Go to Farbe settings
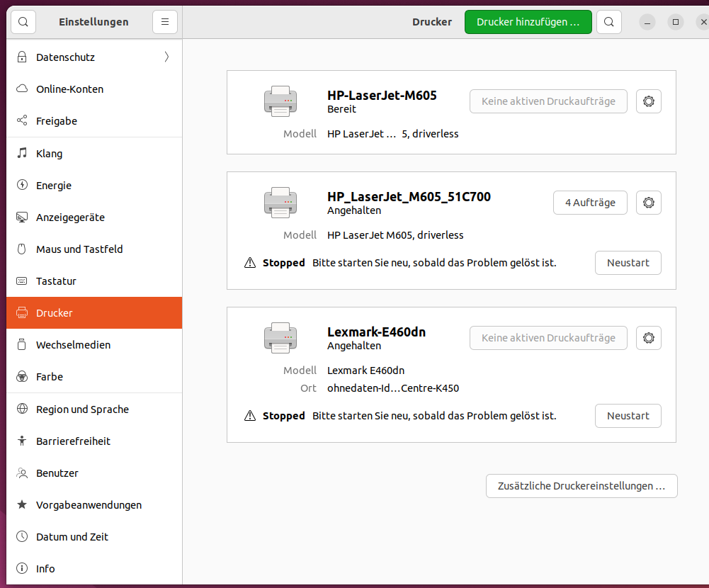709x588 pixels. (x=94, y=377)
